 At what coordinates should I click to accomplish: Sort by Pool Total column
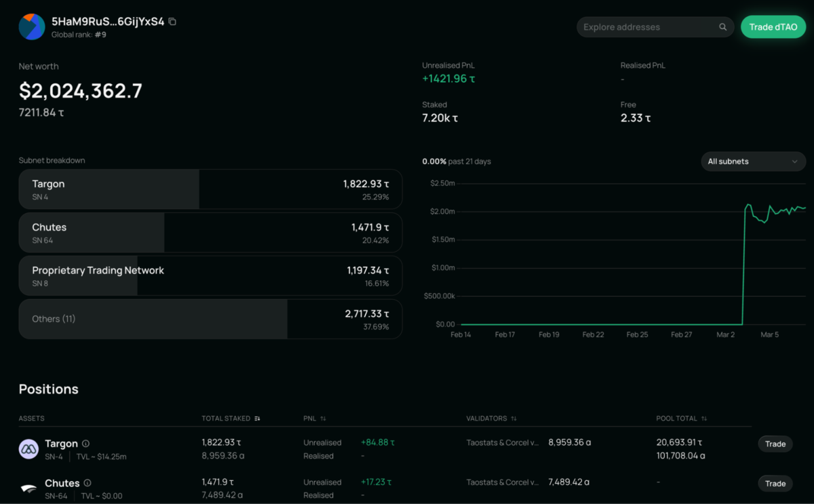[x=704, y=419]
